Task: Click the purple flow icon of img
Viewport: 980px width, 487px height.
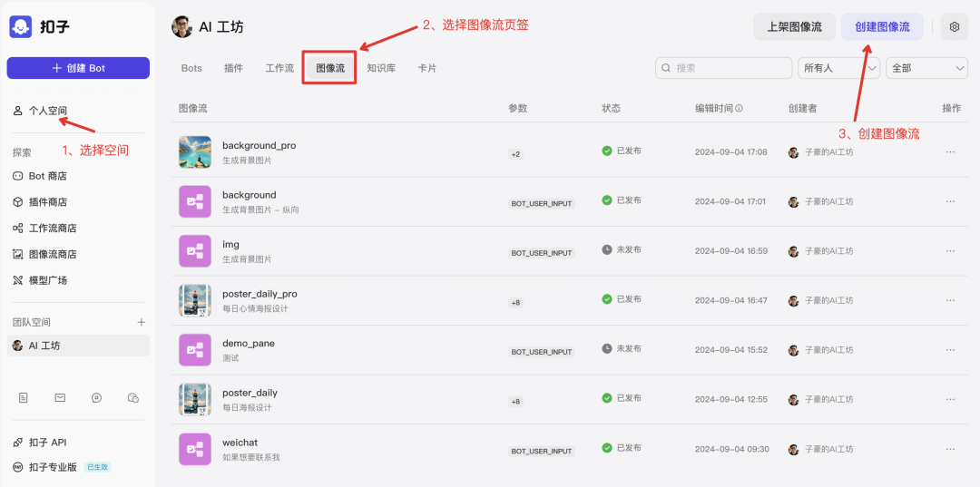Action: click(x=195, y=251)
